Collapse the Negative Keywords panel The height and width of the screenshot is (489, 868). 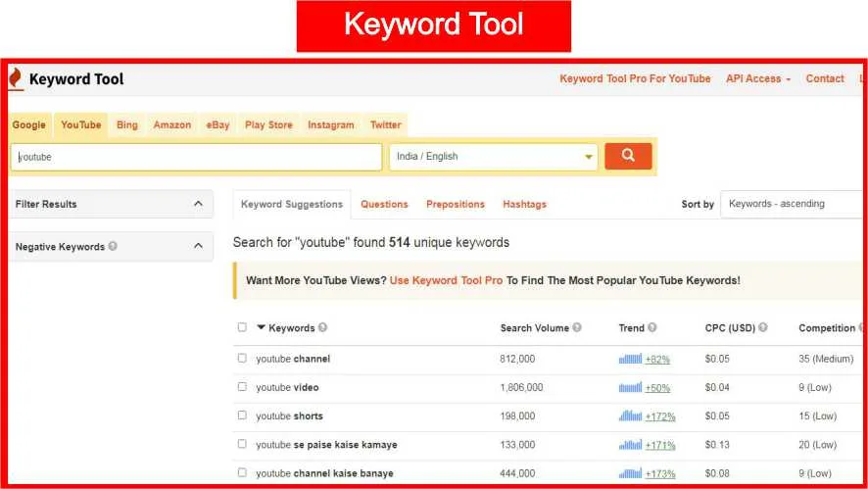198,246
